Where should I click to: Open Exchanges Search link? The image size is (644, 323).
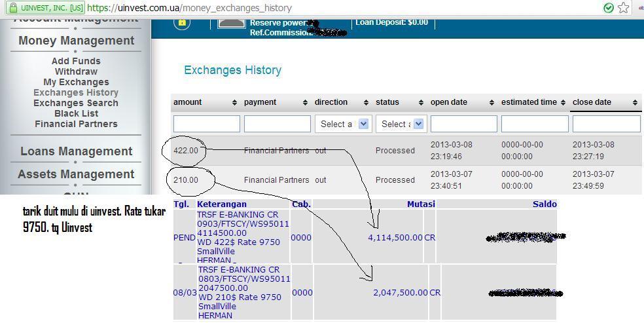point(76,103)
